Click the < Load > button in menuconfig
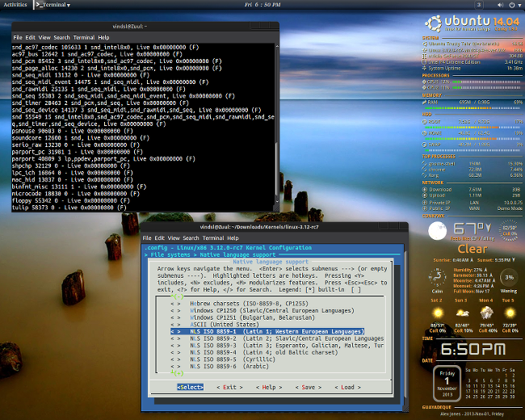 coord(347,387)
